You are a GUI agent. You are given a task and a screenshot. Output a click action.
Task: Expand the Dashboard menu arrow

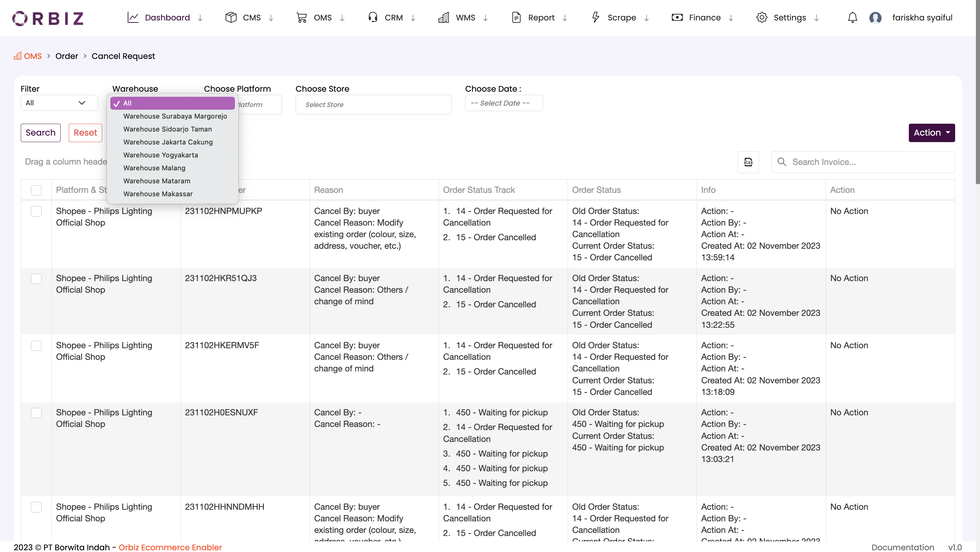pyautogui.click(x=200, y=18)
